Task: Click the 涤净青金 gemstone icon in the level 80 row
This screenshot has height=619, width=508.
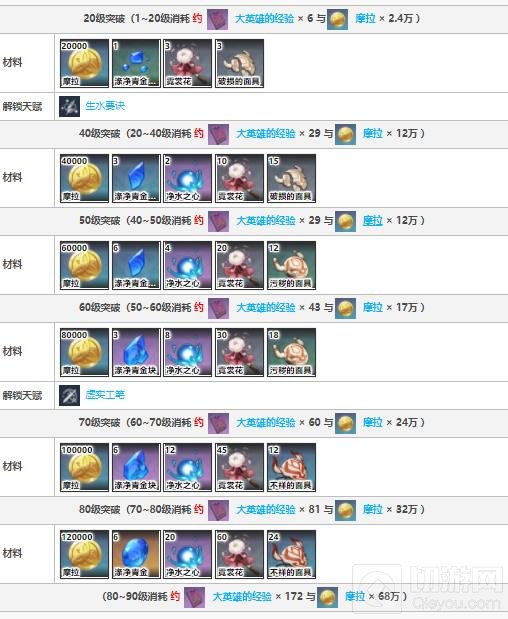Action: pos(136,554)
